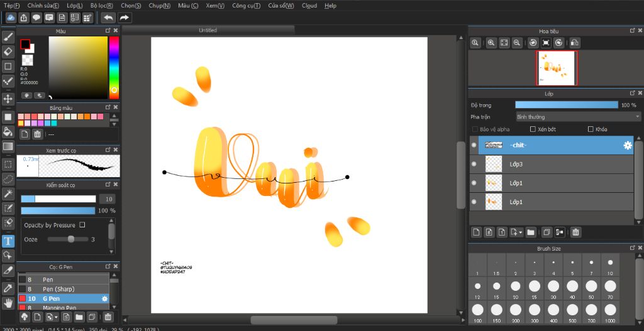Select G Pen brush in list
The width and height of the screenshot is (644, 331).
64,298
